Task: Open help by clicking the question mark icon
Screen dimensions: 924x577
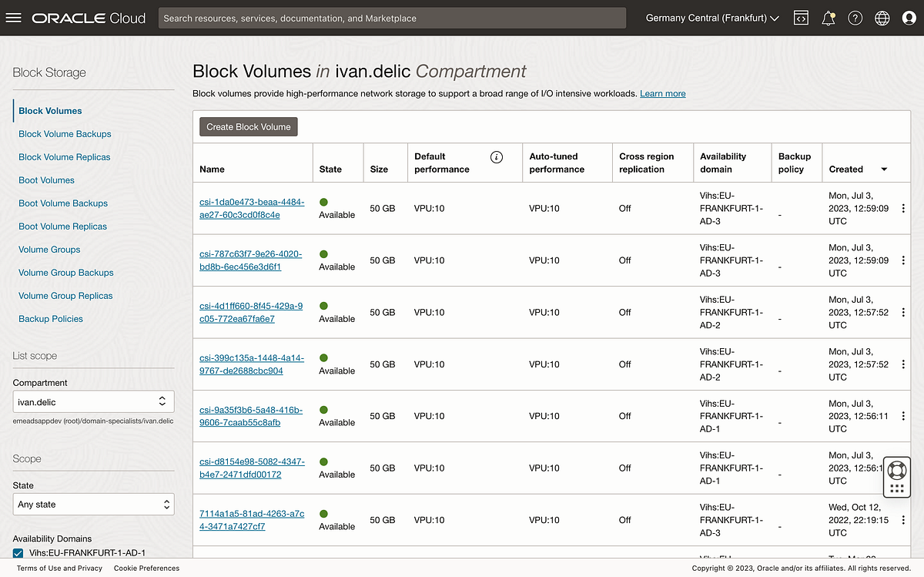Action: 855,18
